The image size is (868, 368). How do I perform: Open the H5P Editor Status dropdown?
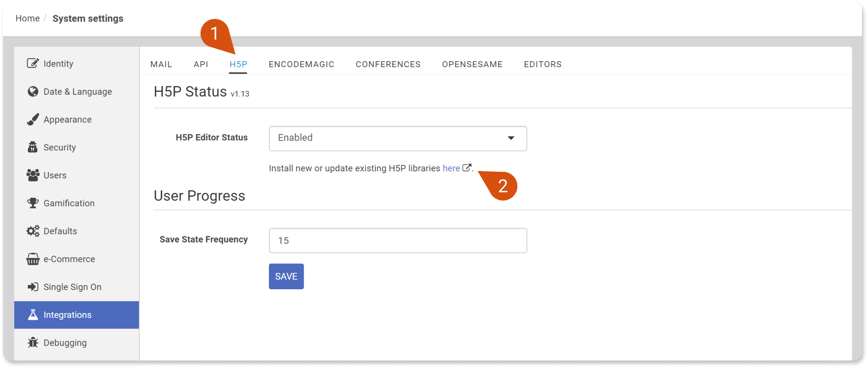[x=398, y=138]
